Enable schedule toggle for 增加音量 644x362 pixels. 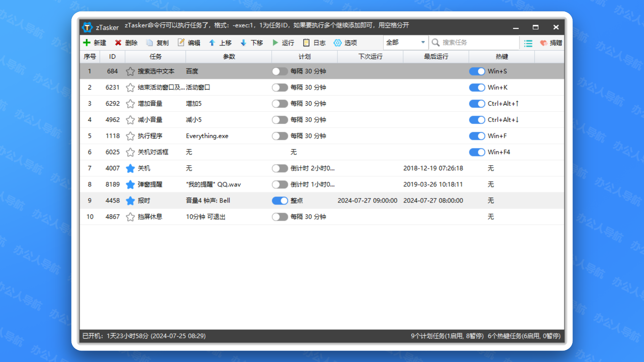coord(280,104)
